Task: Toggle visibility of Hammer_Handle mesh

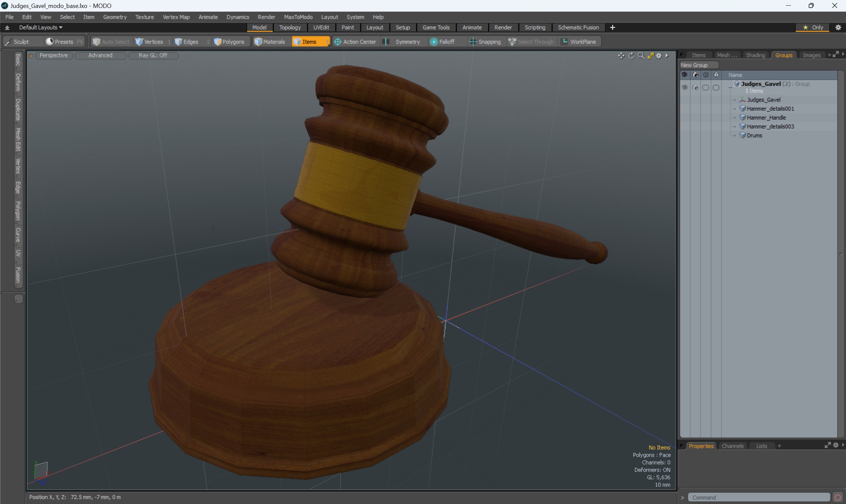Action: click(684, 118)
